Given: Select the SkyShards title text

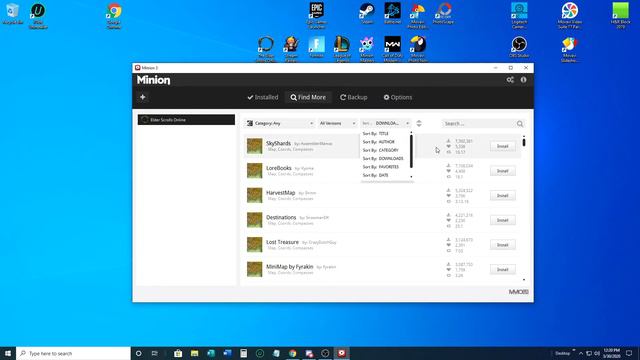Looking at the screenshot, I should tap(278, 143).
